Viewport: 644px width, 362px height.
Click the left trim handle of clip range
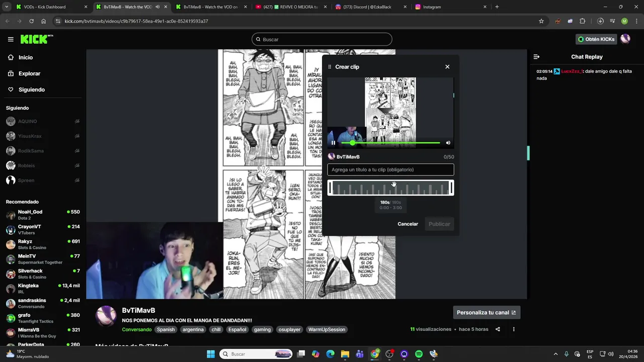[330, 188]
